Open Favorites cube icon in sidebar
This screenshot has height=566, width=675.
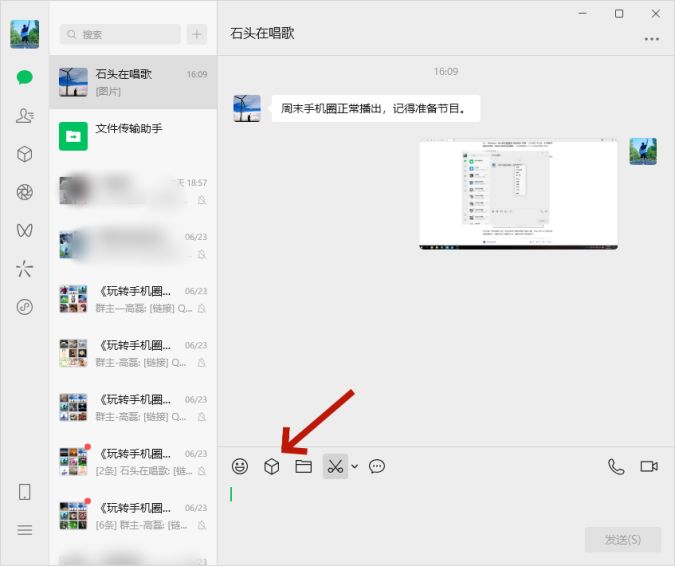click(25, 154)
